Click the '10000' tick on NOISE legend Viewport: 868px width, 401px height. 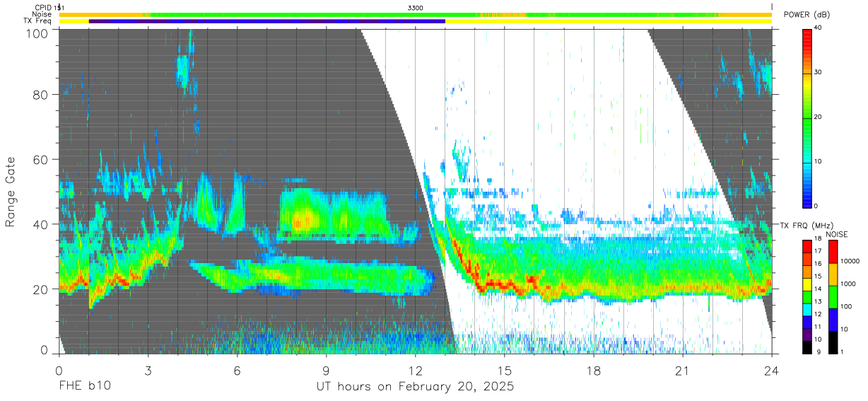[x=850, y=261]
